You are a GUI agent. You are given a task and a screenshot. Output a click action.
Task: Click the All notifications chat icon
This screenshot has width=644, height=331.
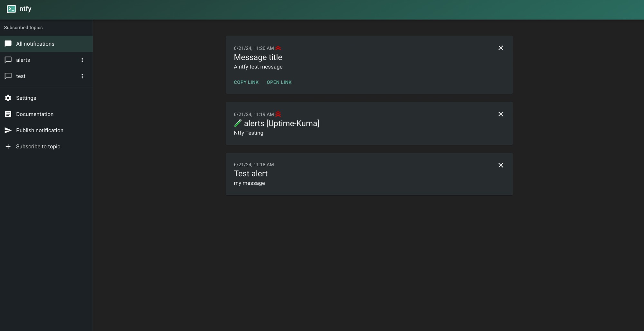tap(8, 44)
